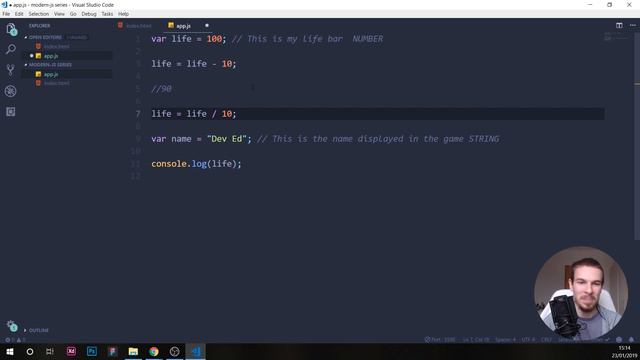Screen dimensions: 640x360
Task: Click the Cortana search circle
Action: pos(30,351)
